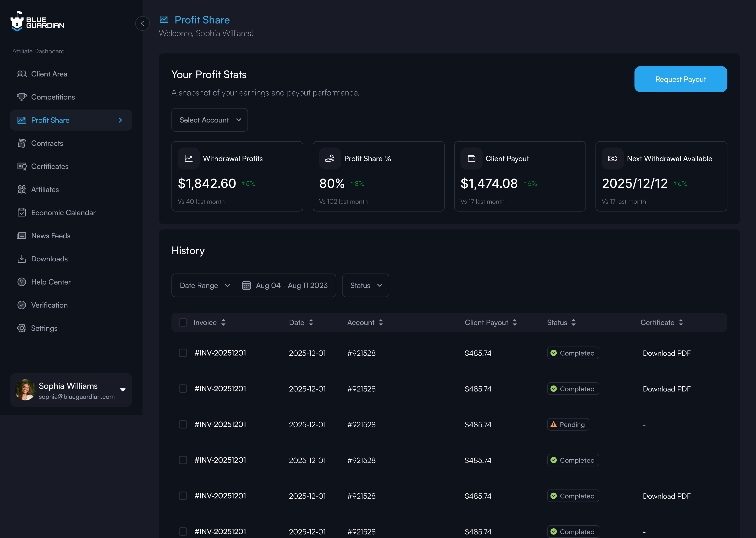The height and width of the screenshot is (538, 756).
Task: Download PDF for second invoice row
Action: coord(667,389)
